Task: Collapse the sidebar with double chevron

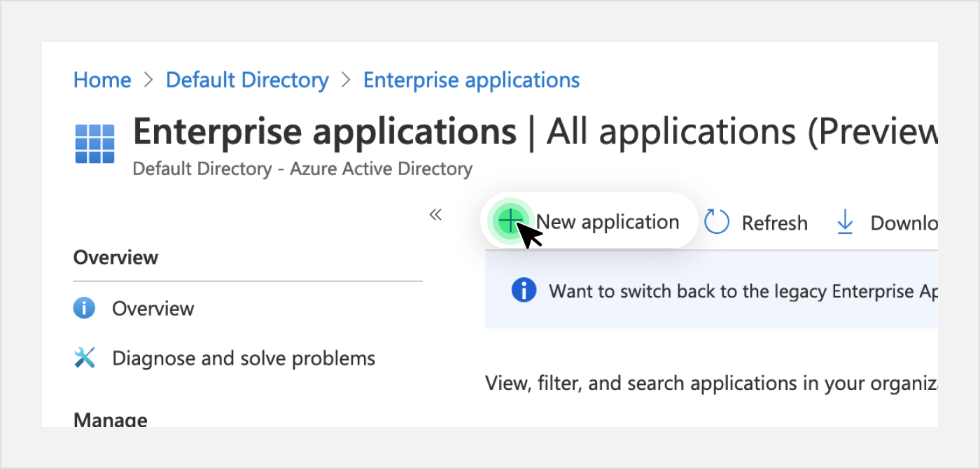Action: click(435, 215)
